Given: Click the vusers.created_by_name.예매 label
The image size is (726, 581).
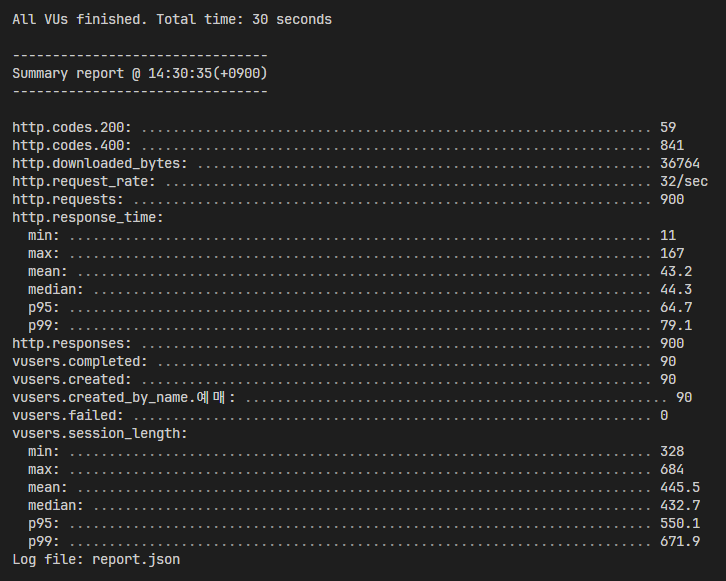Looking at the screenshot, I should pos(124,398).
